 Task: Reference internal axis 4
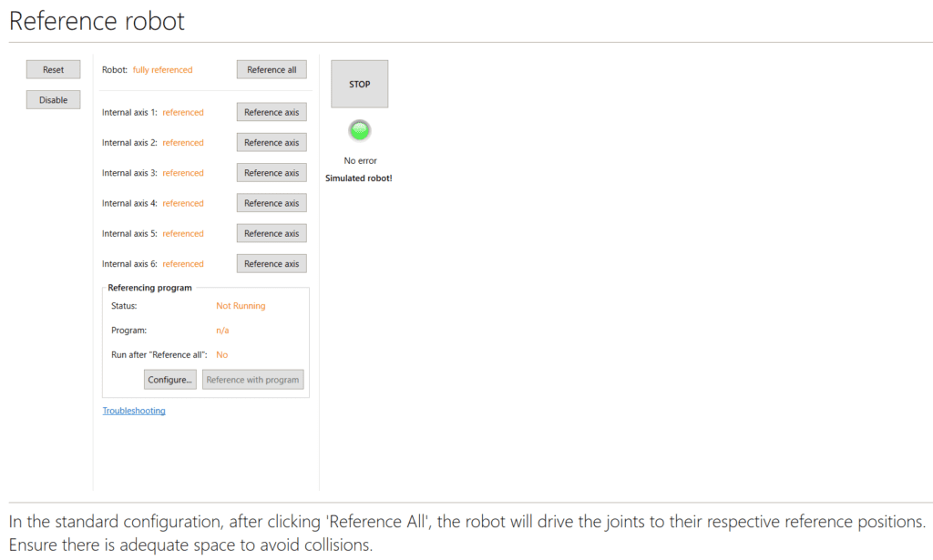272,203
